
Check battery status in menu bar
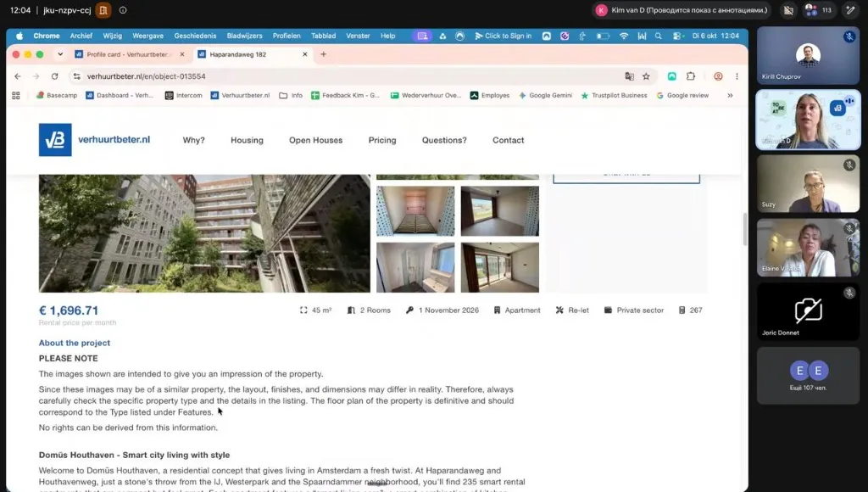pos(603,36)
